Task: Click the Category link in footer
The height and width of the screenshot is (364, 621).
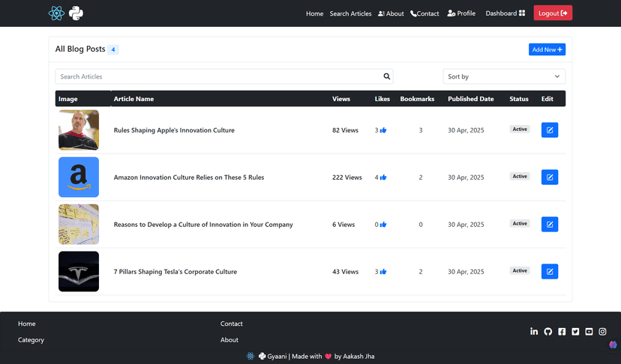Action: coord(31,340)
